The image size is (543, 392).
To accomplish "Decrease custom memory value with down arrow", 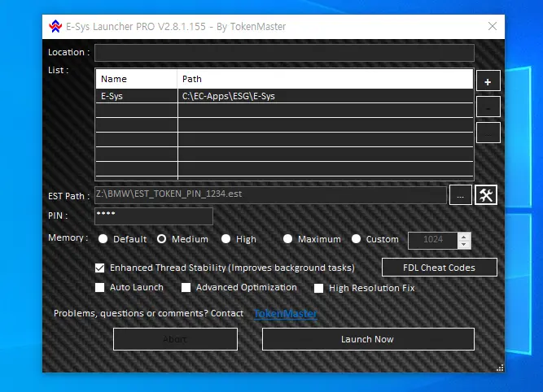I will point(464,245).
